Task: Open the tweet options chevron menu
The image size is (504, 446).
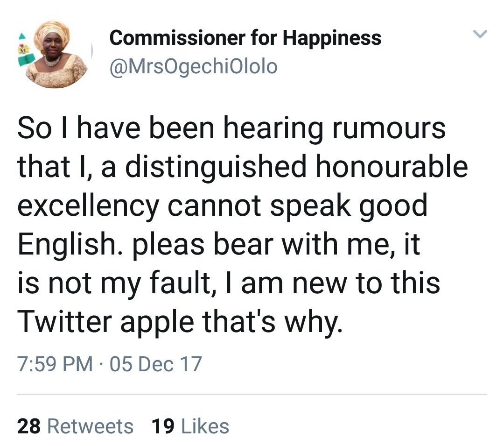Action: tap(480, 34)
